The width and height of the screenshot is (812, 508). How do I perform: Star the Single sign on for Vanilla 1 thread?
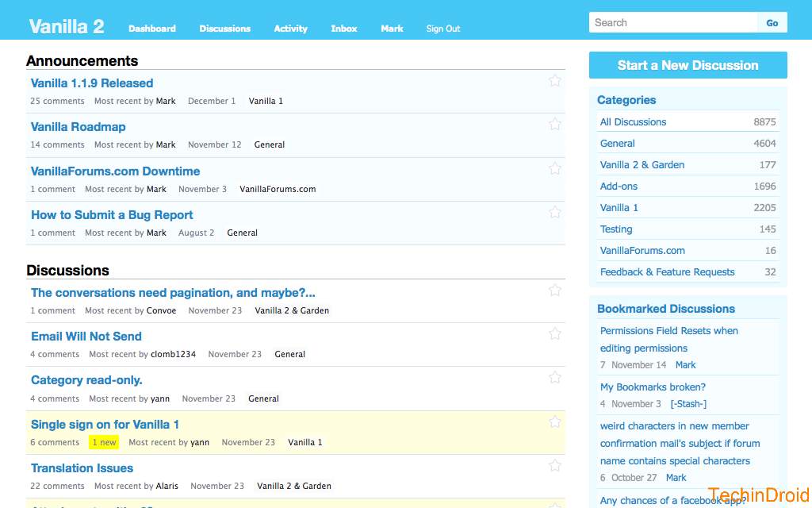pyautogui.click(x=554, y=422)
